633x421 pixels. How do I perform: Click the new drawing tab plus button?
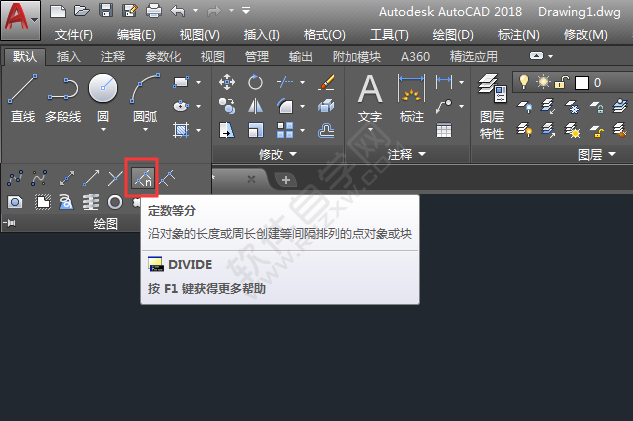[x=286, y=180]
